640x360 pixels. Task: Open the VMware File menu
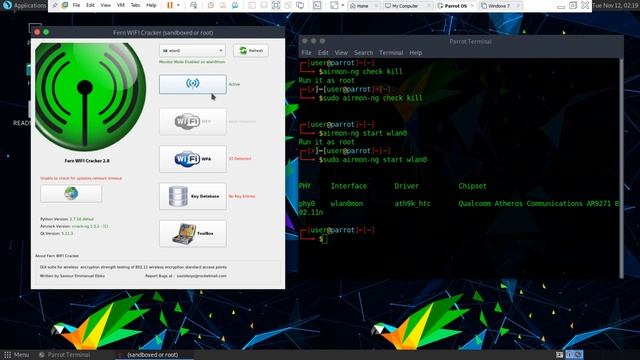[x=76, y=5]
